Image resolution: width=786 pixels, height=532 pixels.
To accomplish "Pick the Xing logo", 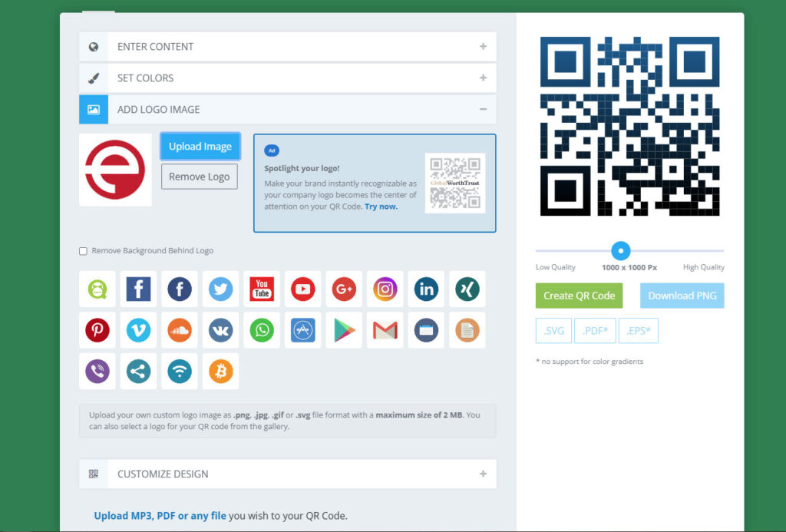I will [467, 289].
